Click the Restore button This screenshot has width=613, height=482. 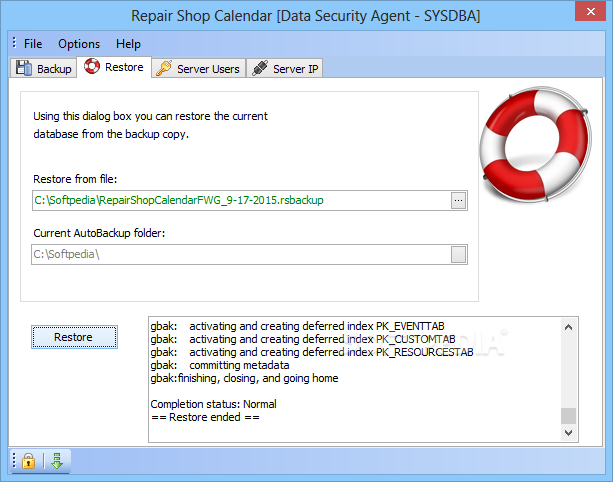coord(74,337)
